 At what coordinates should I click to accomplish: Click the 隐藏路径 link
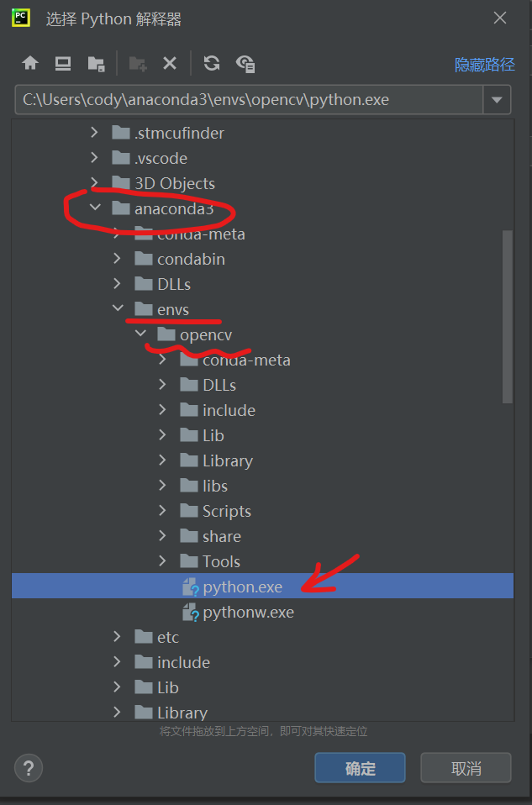point(484,64)
